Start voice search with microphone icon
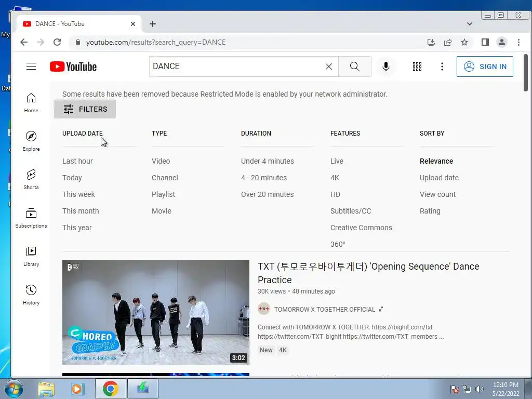The image size is (532, 399). point(386,66)
